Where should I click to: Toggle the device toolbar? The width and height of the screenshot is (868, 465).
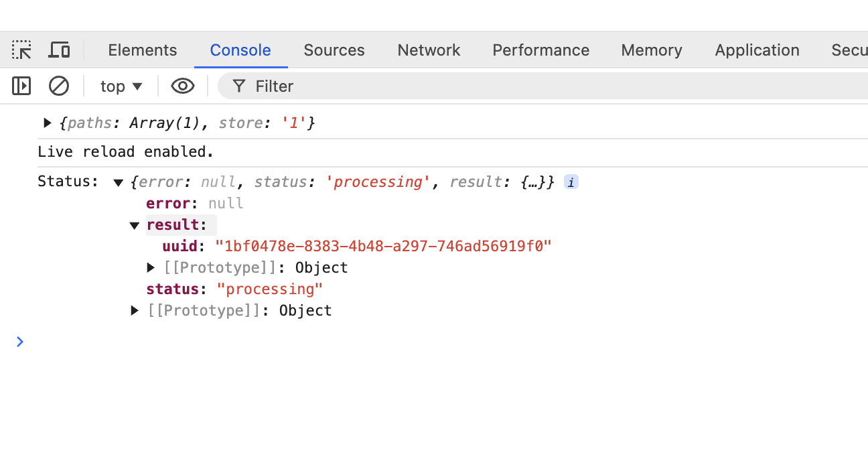[x=59, y=50]
